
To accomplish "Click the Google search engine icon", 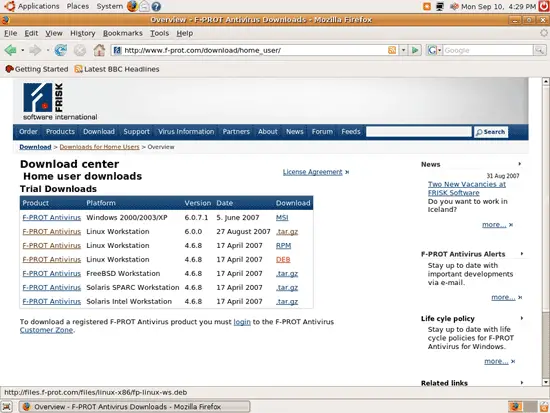I will tap(432, 51).
